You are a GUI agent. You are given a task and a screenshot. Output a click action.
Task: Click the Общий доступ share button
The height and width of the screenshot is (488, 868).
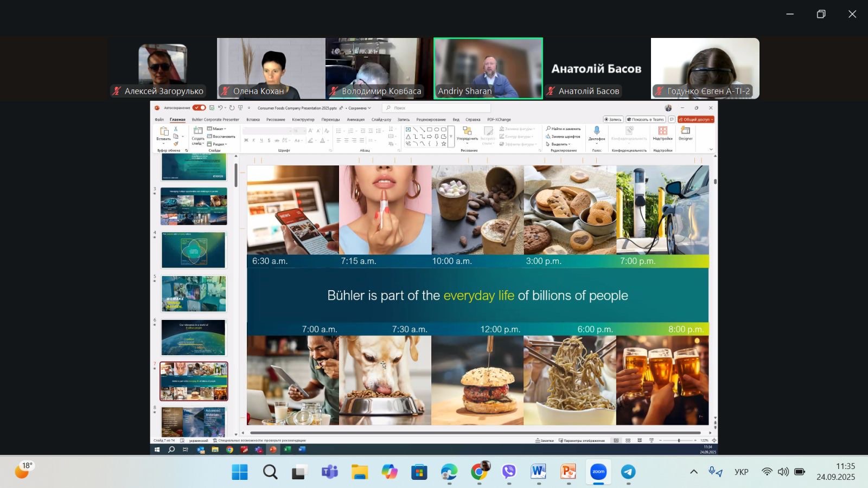point(696,119)
